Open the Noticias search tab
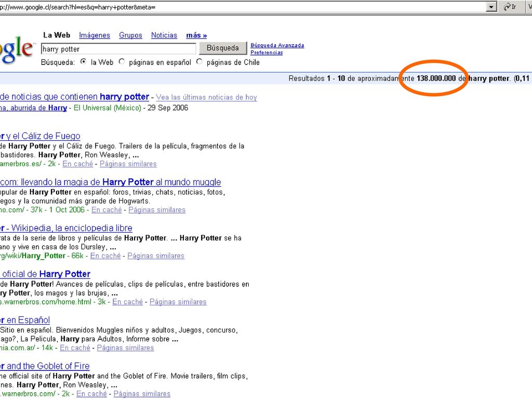The width and height of the screenshot is (532, 399). 164,35
